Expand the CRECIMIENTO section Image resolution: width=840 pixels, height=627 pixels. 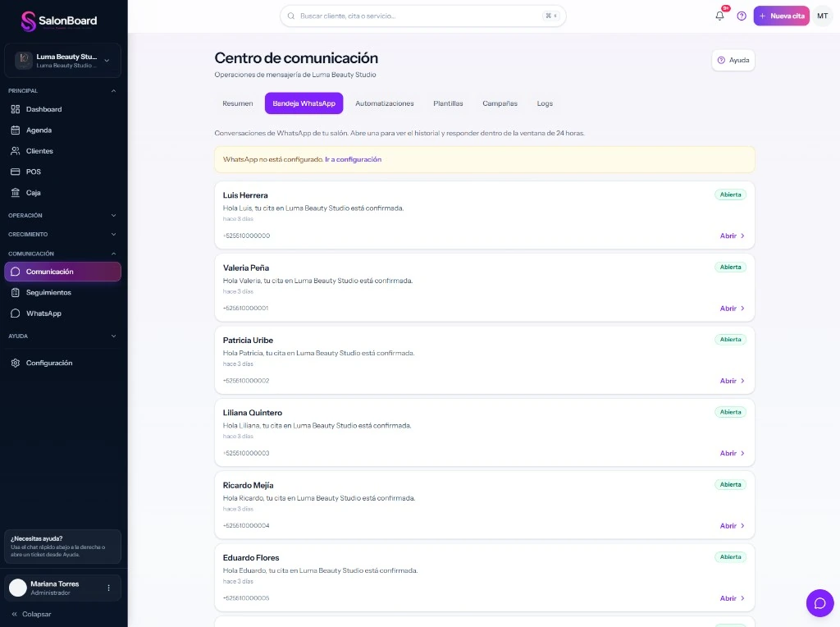click(62, 235)
